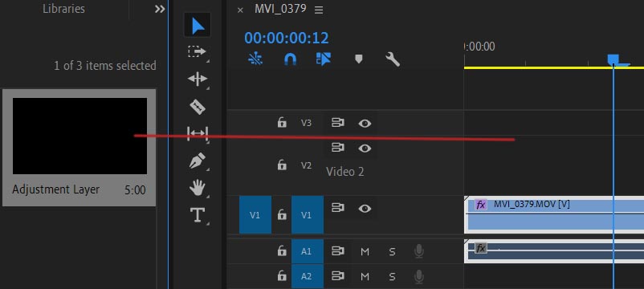Mute audio track A1
This screenshot has width=644, height=289.
pos(365,251)
